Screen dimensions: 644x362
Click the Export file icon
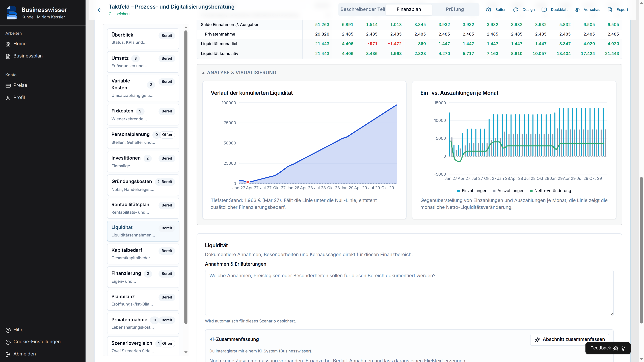pos(610,10)
